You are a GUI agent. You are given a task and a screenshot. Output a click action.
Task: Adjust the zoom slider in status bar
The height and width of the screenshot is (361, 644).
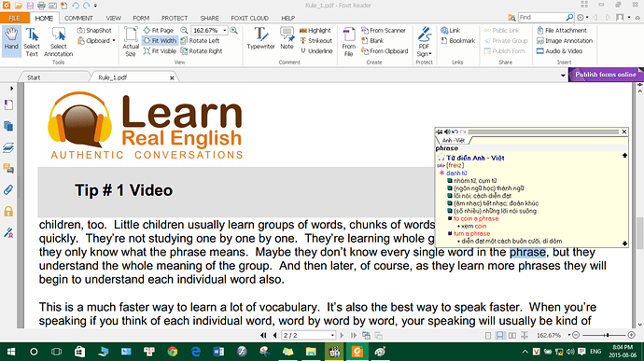pyautogui.click(x=607, y=336)
